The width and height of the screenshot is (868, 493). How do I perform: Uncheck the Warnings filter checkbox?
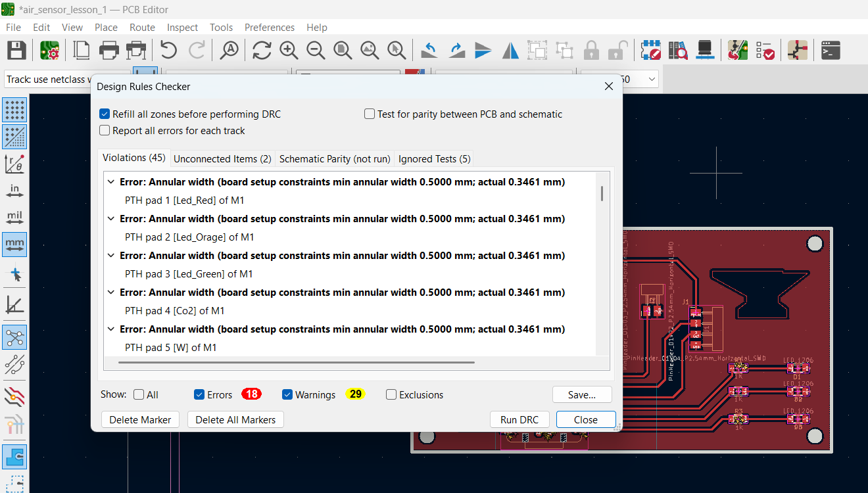point(287,394)
